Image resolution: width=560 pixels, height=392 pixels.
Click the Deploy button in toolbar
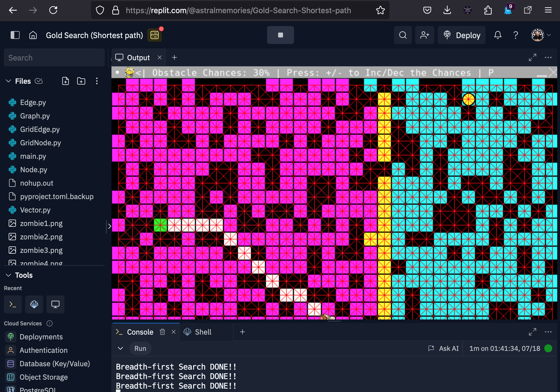tap(462, 35)
